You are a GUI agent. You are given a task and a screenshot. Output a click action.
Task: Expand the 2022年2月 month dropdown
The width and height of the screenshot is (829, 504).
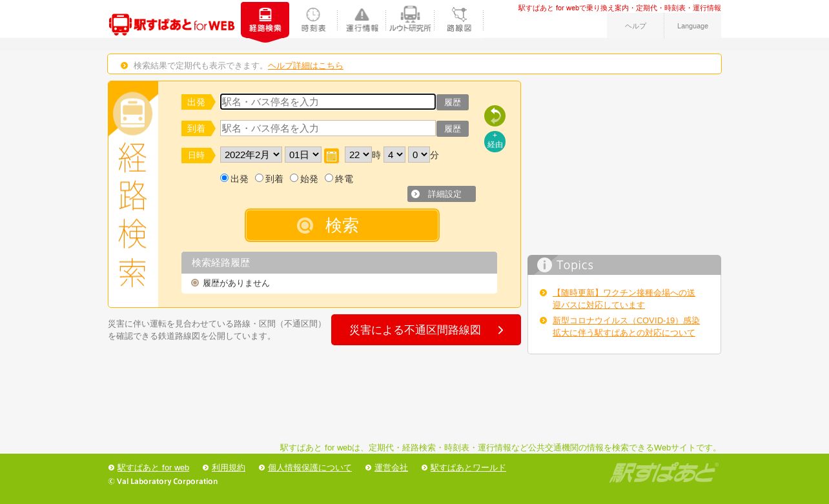251,155
